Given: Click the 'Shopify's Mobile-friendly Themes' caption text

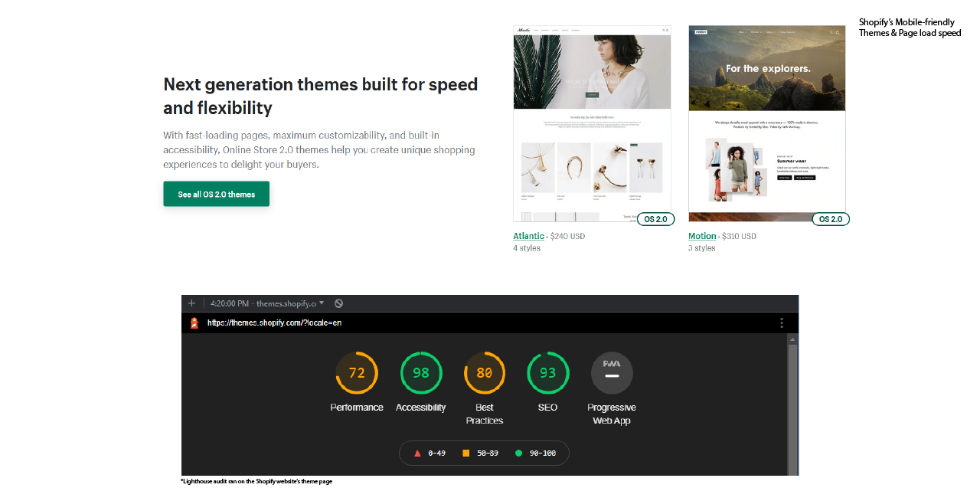Looking at the screenshot, I should pyautogui.click(x=910, y=28).
